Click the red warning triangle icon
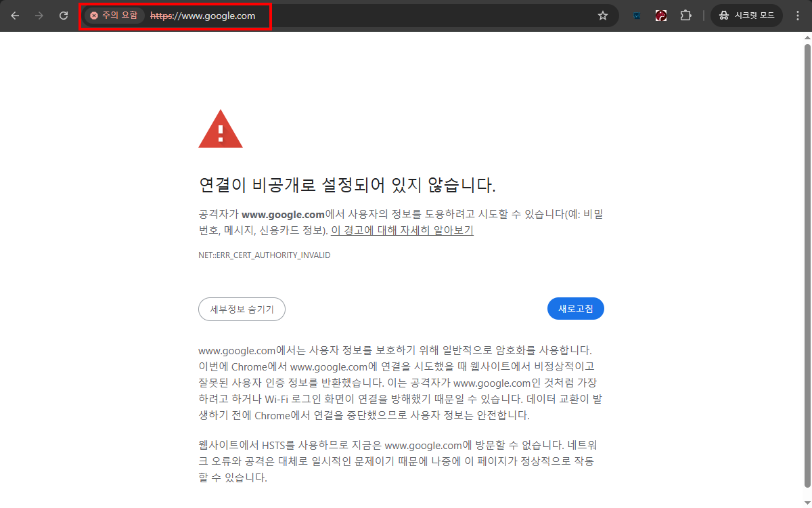Screen dimensions: 812x508 221,129
